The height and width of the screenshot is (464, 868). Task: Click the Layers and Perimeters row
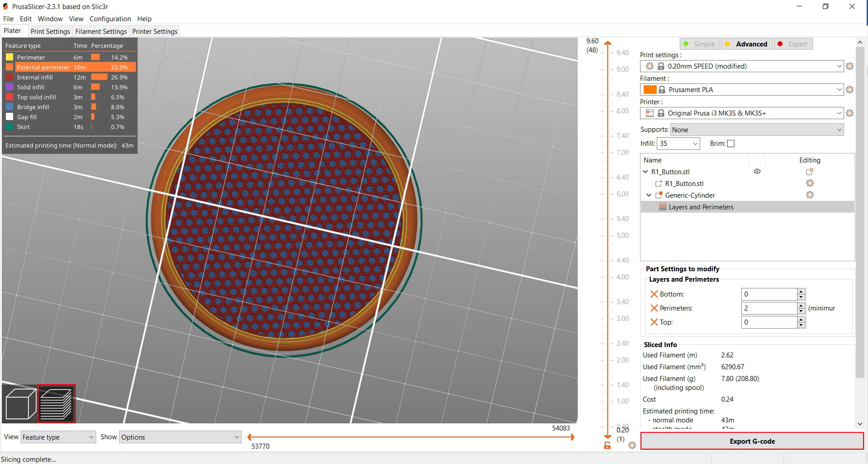point(747,207)
